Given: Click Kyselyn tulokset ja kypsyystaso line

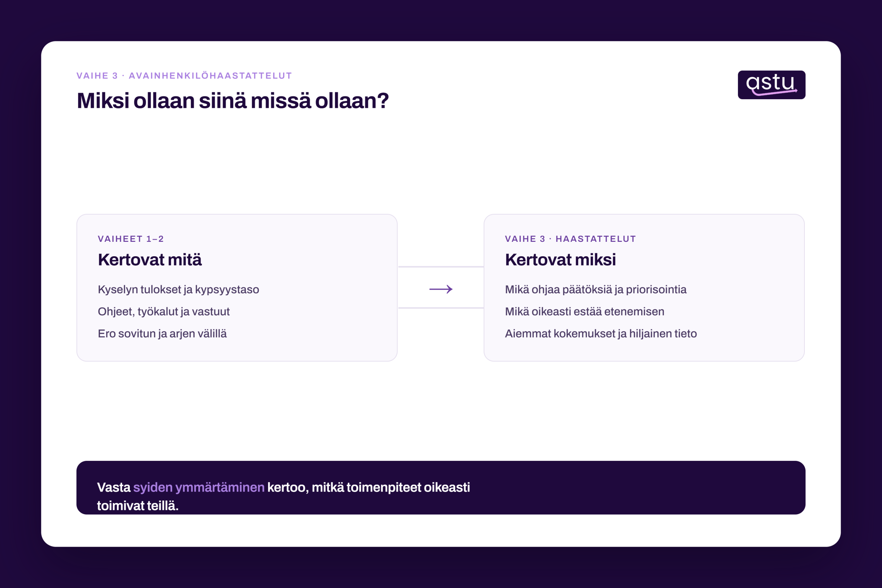Looking at the screenshot, I should click(x=178, y=290).
